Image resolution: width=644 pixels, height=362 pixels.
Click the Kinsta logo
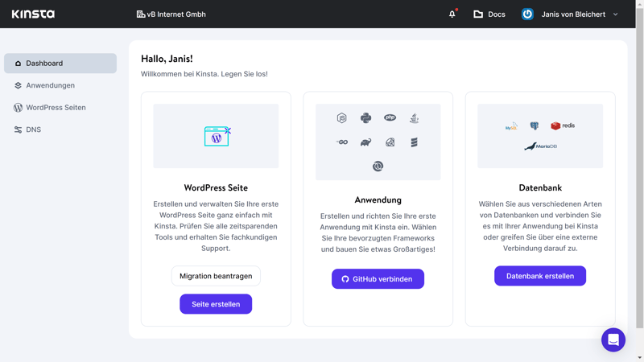pyautogui.click(x=33, y=14)
